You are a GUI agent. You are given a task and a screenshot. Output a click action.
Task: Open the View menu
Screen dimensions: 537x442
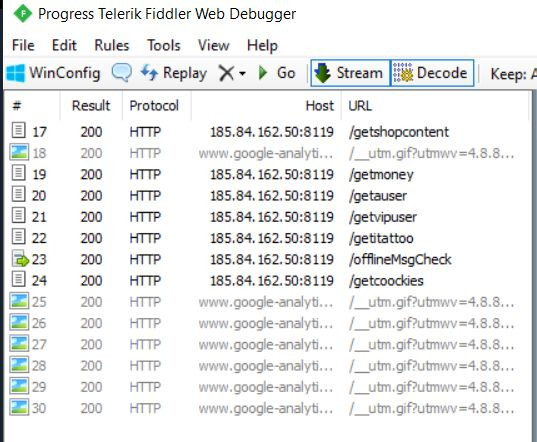[213, 45]
